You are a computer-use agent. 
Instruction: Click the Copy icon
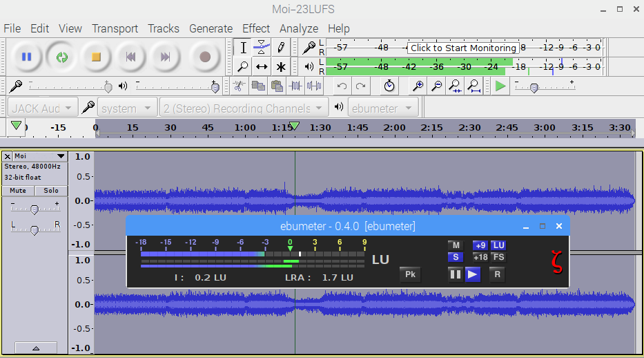pos(258,86)
